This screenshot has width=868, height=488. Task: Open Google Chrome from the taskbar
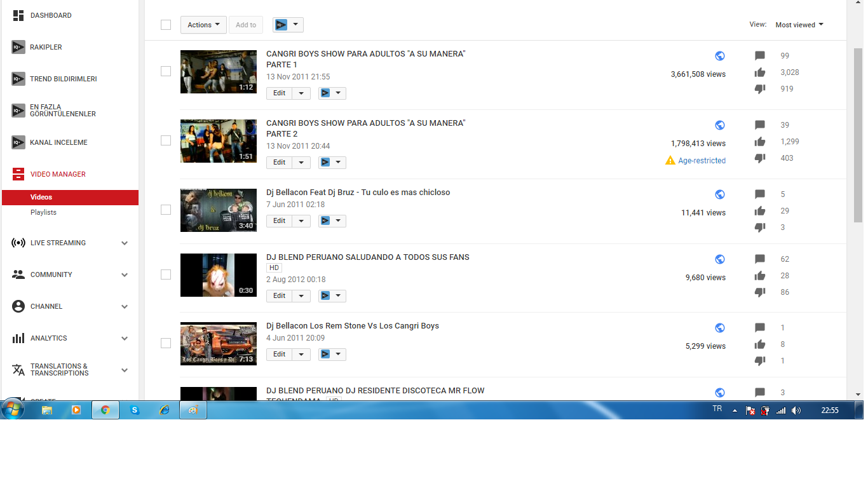pyautogui.click(x=105, y=410)
